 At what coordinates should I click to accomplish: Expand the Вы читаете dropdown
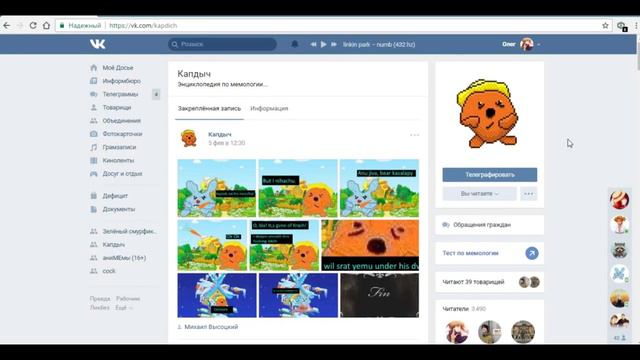[480, 194]
